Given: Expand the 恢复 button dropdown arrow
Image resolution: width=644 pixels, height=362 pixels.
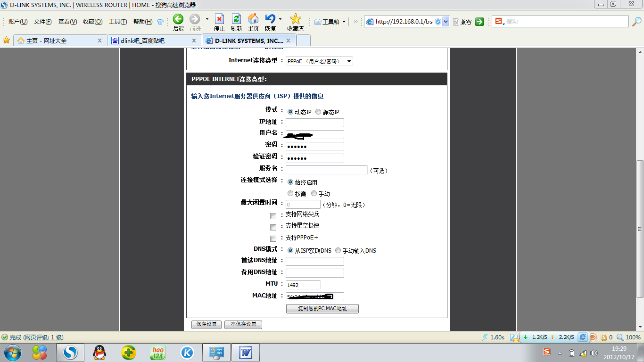Looking at the screenshot, I should pyautogui.click(x=280, y=19).
